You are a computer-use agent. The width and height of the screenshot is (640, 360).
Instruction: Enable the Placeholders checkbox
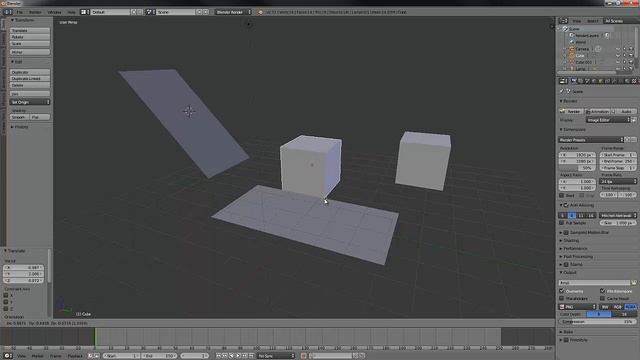pos(562,299)
